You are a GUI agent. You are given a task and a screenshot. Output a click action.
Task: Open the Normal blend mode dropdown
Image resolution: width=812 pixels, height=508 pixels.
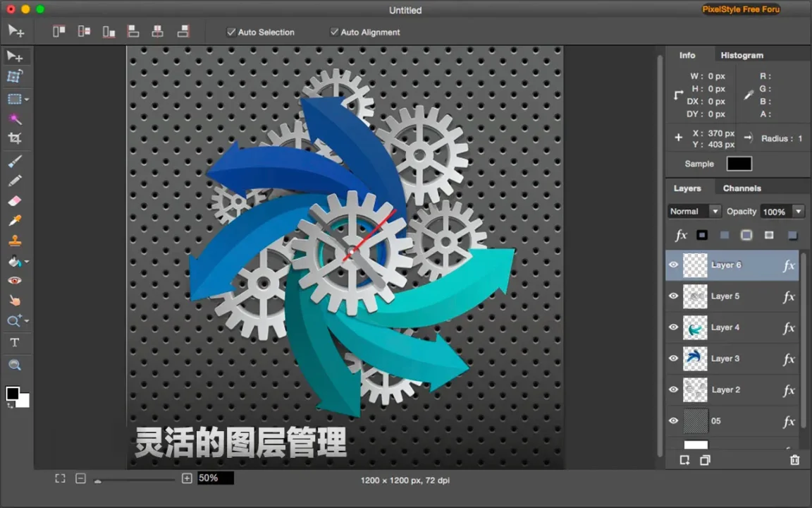tap(694, 211)
